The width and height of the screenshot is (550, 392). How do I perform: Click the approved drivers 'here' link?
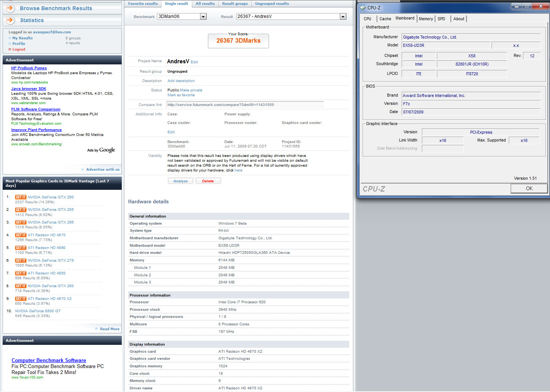238,170
